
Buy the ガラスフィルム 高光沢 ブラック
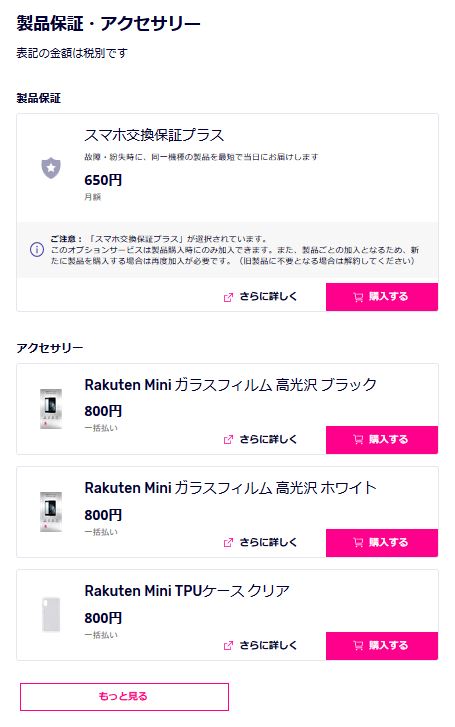pos(382,440)
